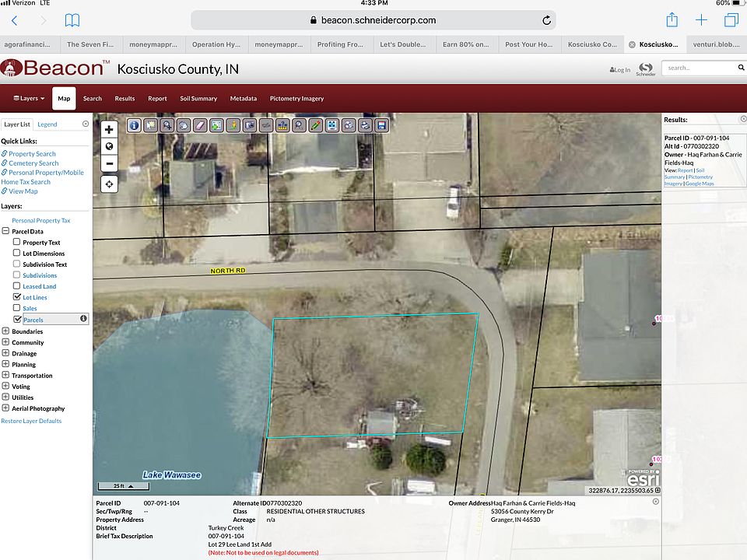Switch to the Legend tab

click(x=47, y=124)
